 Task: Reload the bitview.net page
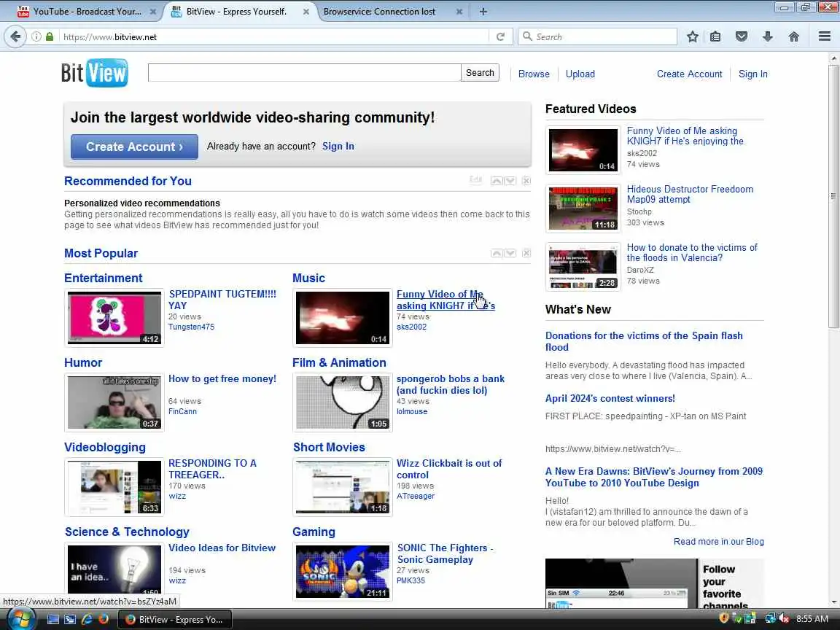coord(500,36)
